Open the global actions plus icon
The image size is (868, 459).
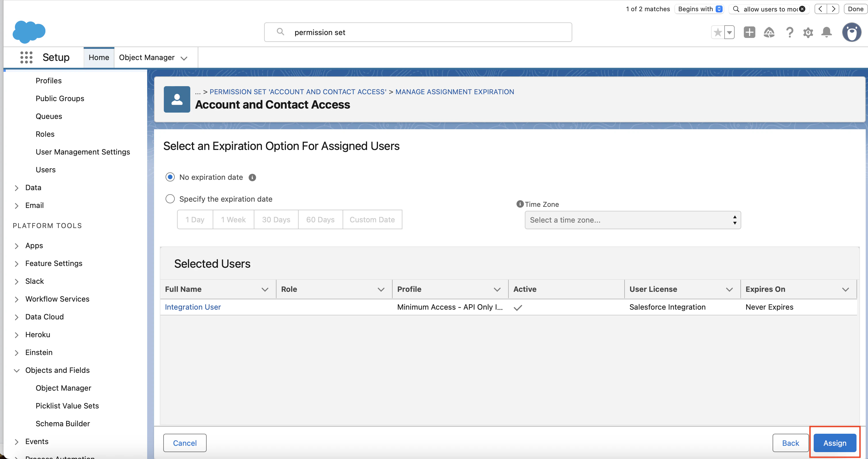(x=749, y=32)
